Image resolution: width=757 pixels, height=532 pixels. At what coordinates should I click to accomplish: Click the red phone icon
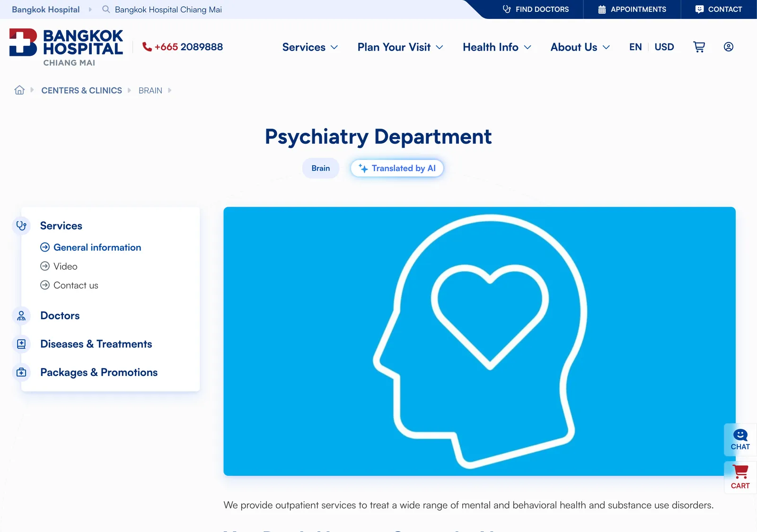147,47
